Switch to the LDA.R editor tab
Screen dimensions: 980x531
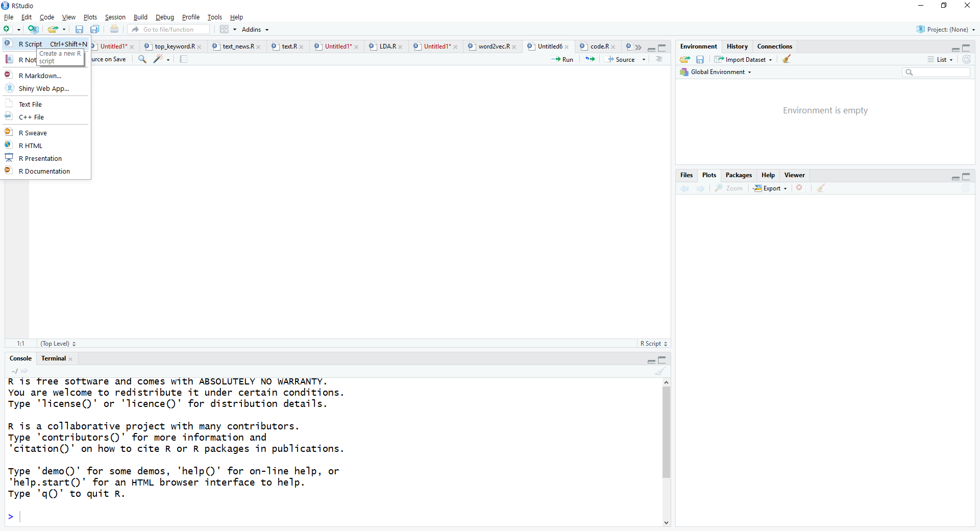coord(387,46)
